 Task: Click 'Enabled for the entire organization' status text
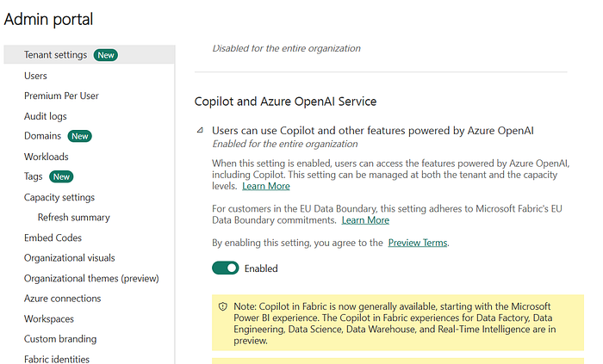(x=285, y=144)
